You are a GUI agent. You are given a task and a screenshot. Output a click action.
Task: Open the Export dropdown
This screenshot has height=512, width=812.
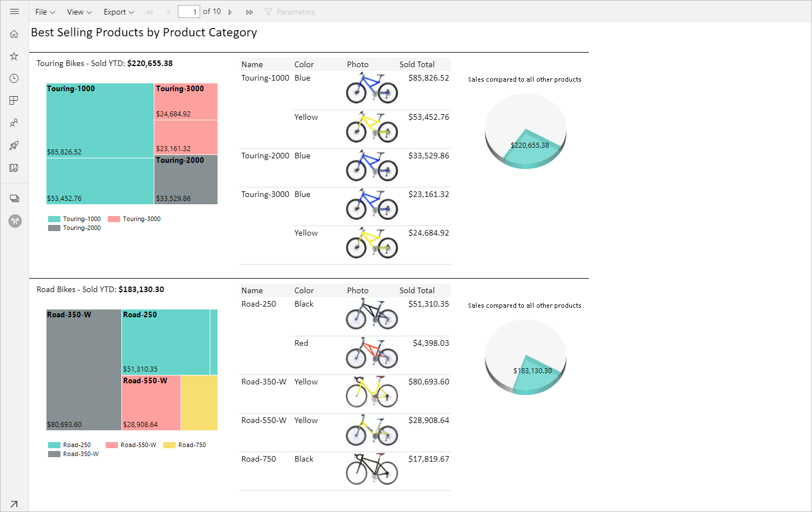(119, 12)
